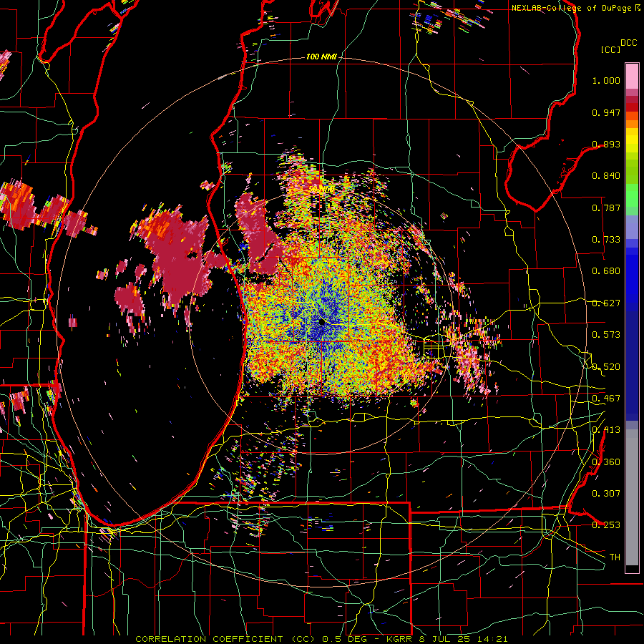Pick the yellow color bar segment
The width and height of the screenshot is (644, 644).
tap(632, 140)
